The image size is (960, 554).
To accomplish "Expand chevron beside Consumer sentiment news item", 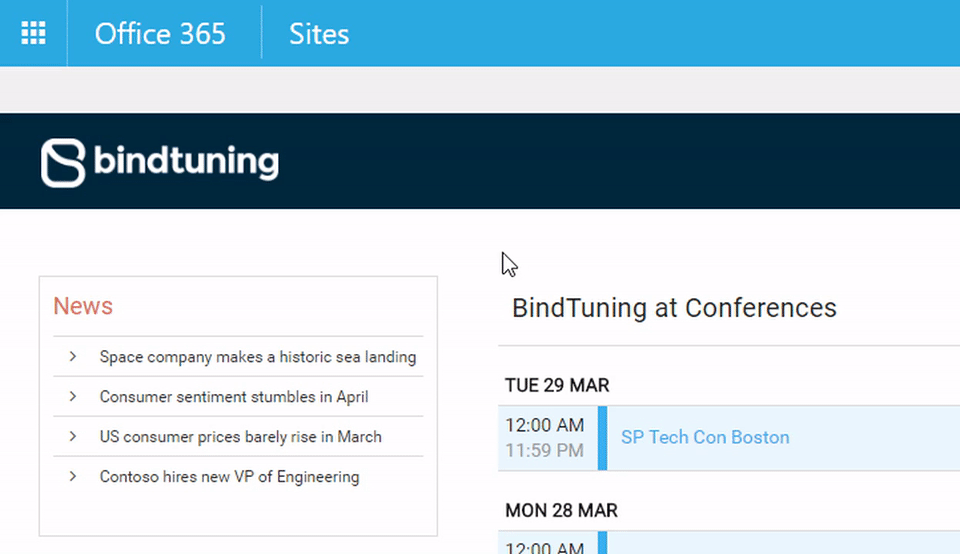I will pyautogui.click(x=73, y=396).
